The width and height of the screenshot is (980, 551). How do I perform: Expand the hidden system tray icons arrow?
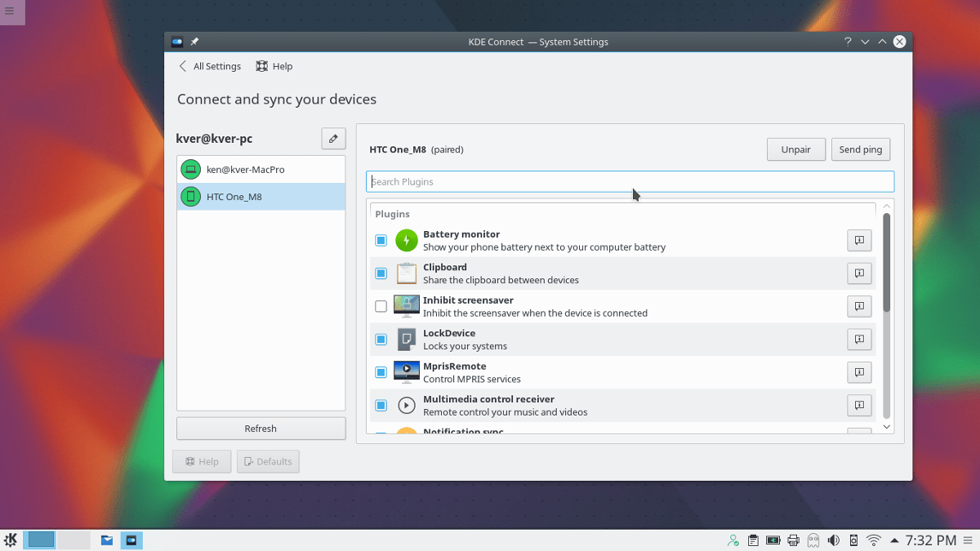893,540
